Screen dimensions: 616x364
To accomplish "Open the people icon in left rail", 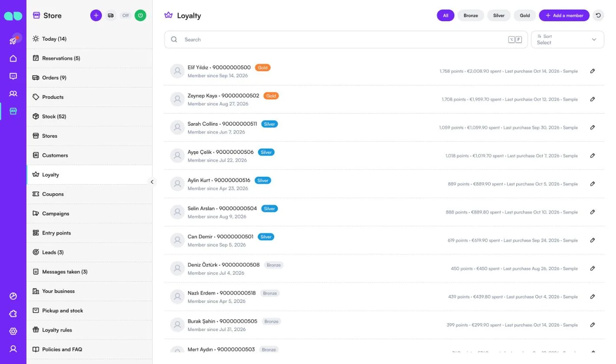I will [13, 94].
